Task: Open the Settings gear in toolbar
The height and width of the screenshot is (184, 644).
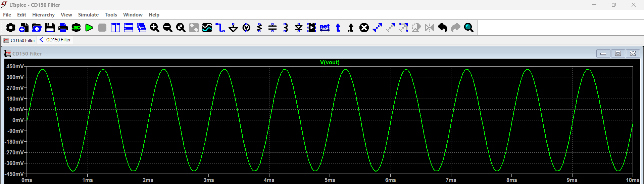Action: tap(11, 28)
